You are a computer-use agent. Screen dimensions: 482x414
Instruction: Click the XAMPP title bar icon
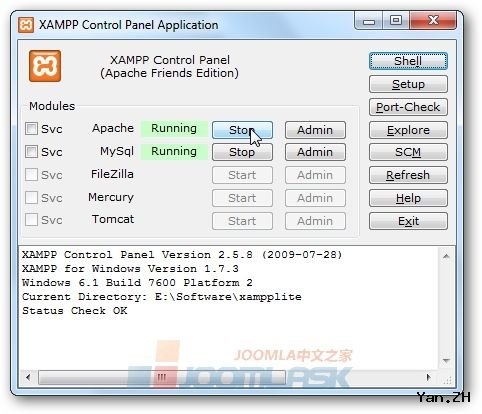26,25
